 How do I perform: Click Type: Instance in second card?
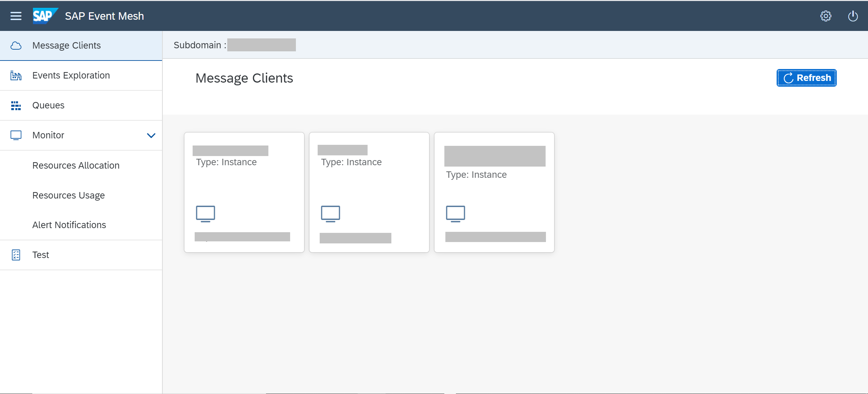(351, 162)
